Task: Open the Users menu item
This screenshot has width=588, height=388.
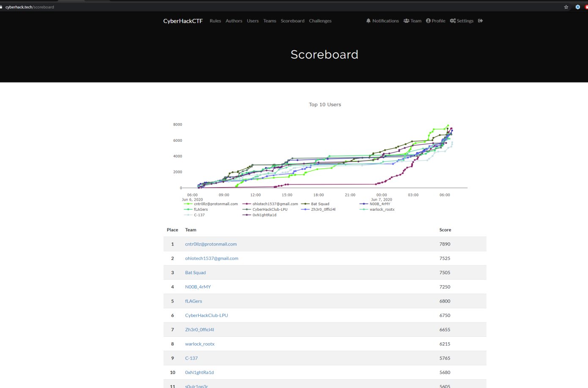Action: pos(253,21)
